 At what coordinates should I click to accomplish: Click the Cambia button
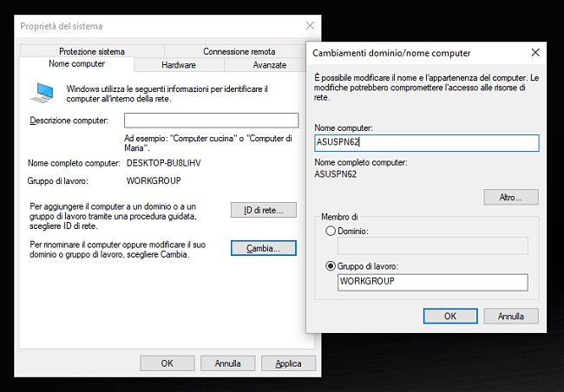(x=264, y=248)
